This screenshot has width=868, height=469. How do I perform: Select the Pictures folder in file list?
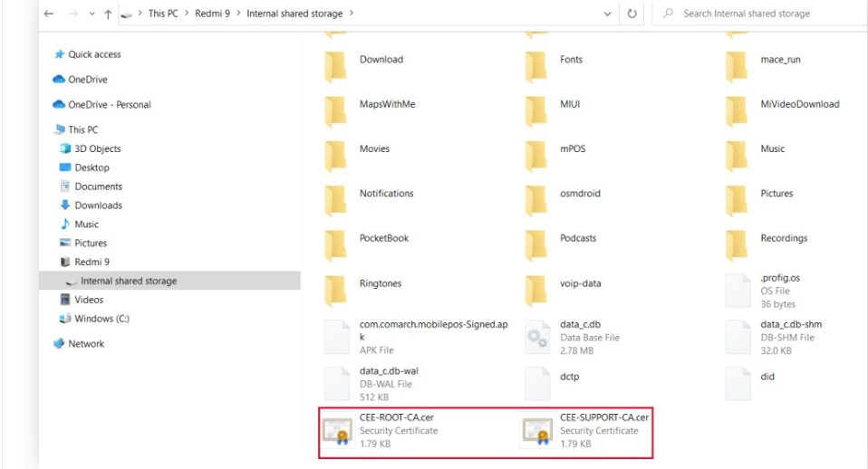(759, 200)
